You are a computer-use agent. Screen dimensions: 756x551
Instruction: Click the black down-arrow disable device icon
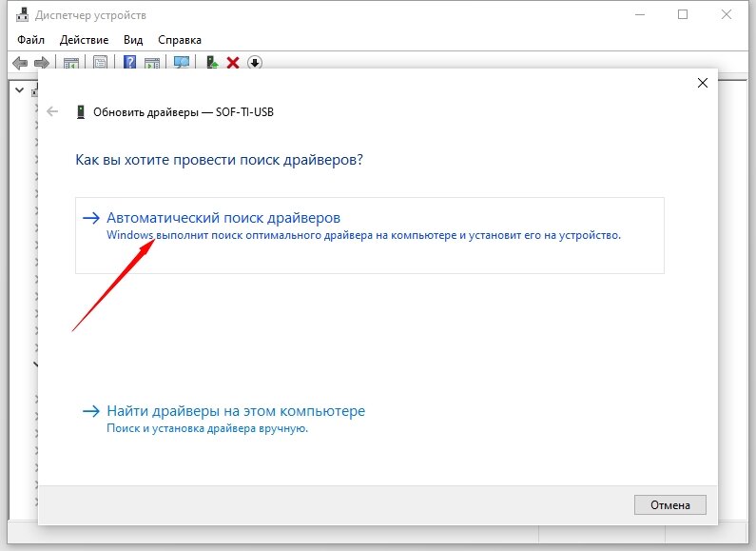[255, 62]
